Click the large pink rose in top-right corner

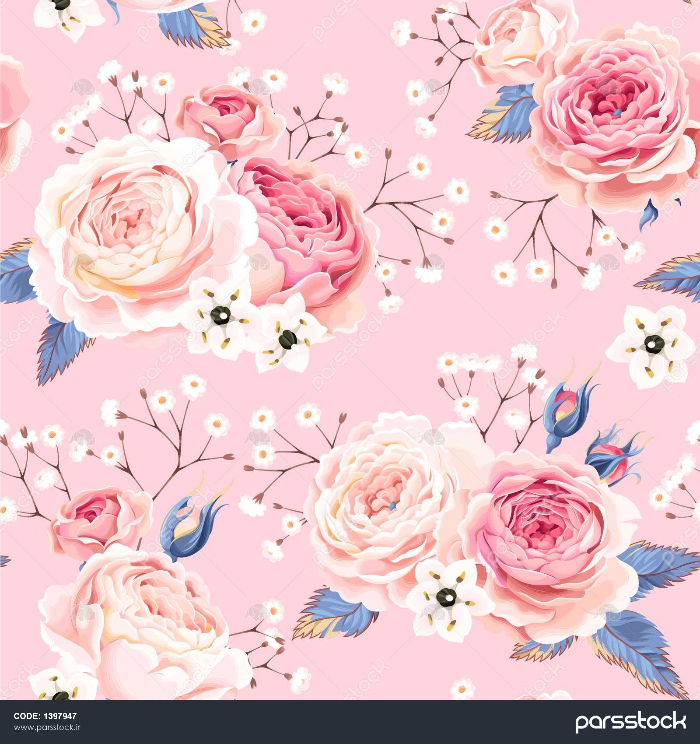click(x=612, y=114)
